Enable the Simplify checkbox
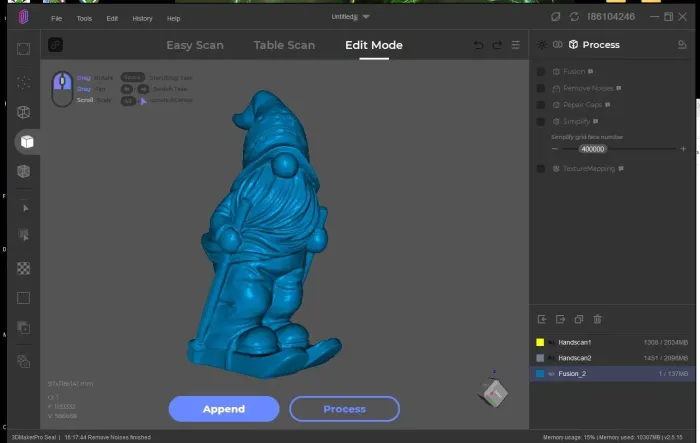Image resolution: width=700 pixels, height=443 pixels. (x=541, y=121)
